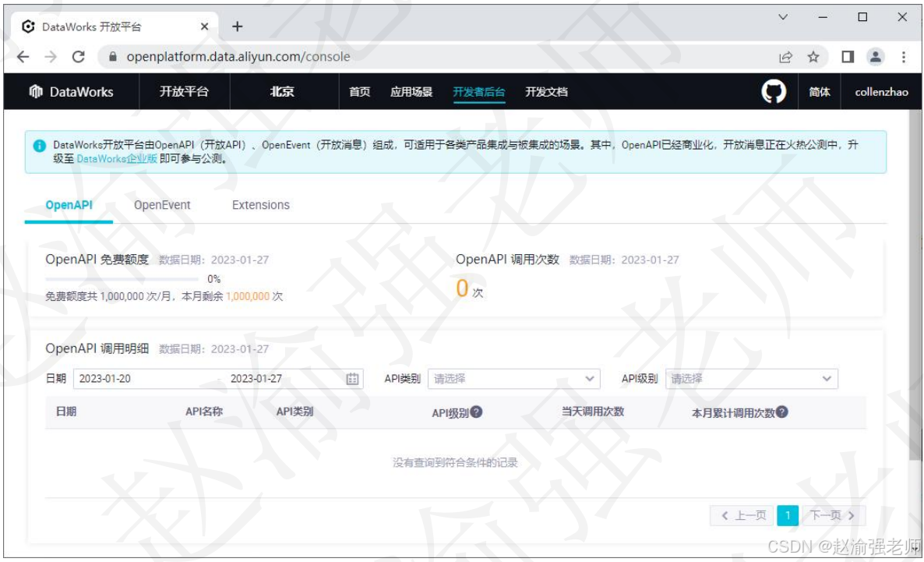Viewport: 924px width, 562px height.
Task: Open 开发文档 in the navigation
Action: click(x=546, y=92)
